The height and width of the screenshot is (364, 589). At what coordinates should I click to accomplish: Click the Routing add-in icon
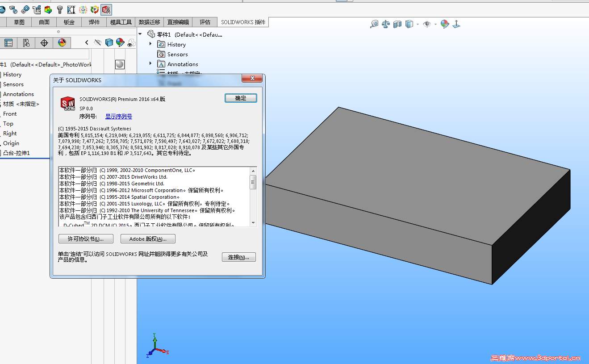coord(37,10)
